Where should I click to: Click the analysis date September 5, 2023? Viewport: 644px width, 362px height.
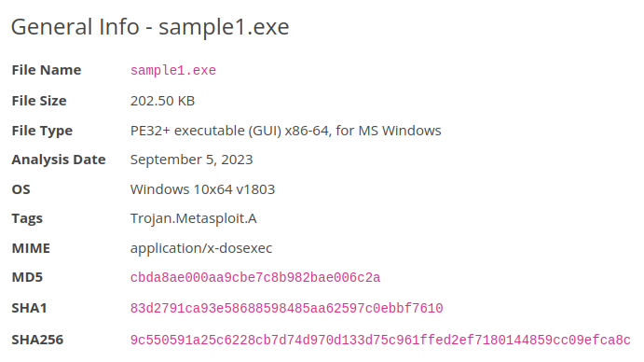(x=191, y=160)
